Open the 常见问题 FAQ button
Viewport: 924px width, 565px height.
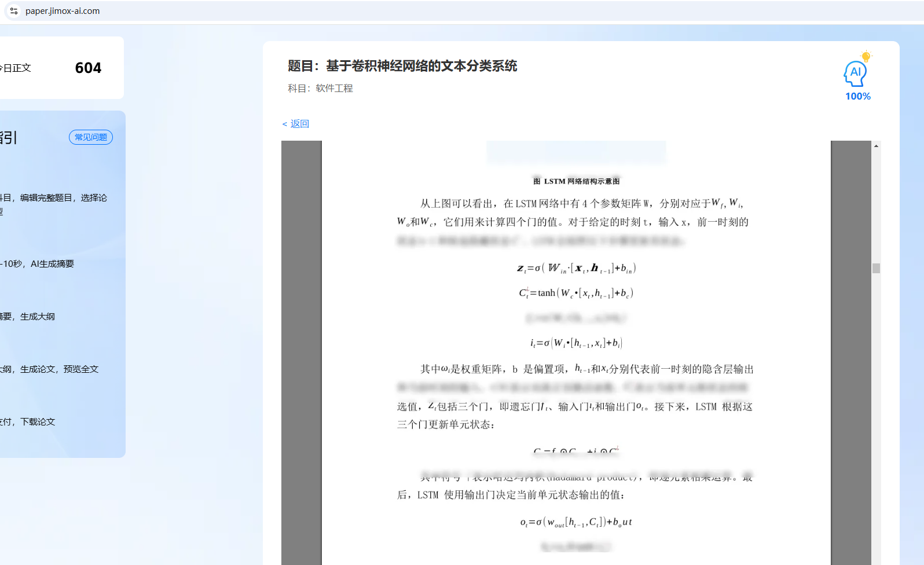91,137
